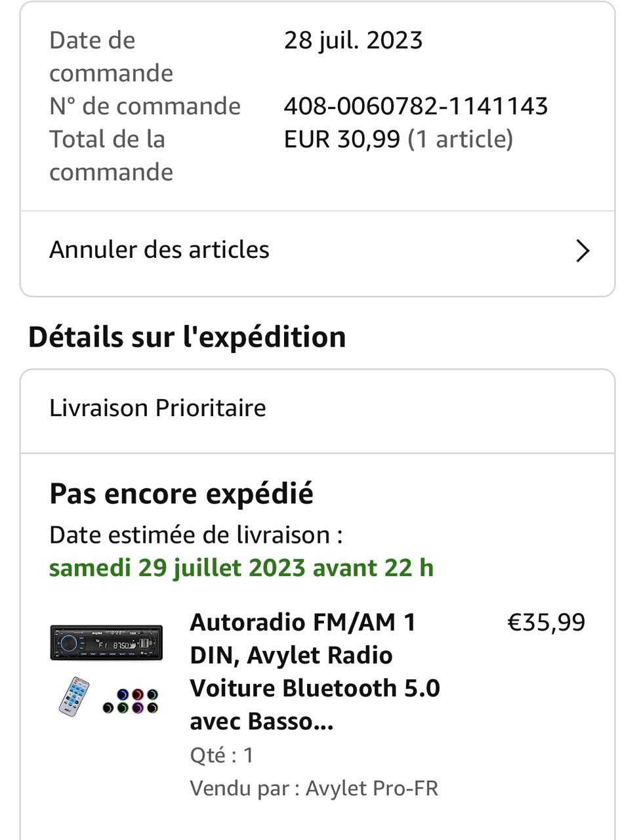
Task: Tap the Pas encore expédié status
Action: [x=182, y=494]
